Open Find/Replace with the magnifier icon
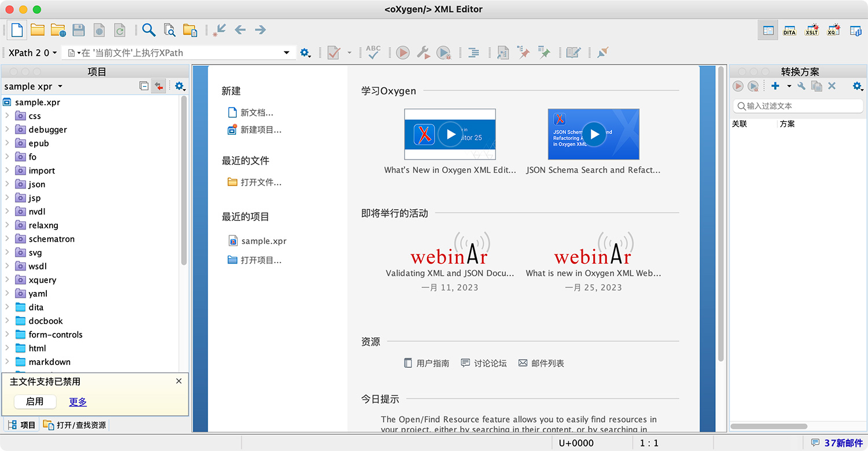 [x=149, y=29]
